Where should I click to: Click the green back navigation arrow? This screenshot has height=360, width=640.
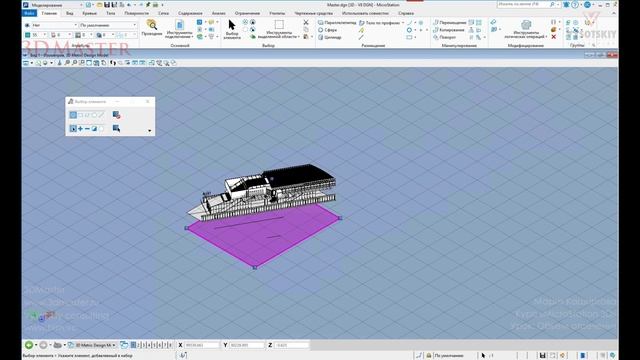(x=29, y=345)
